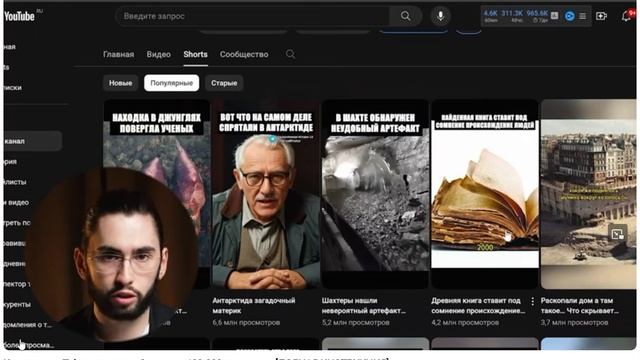Click the square stats icon in extension bar

pyautogui.click(x=555, y=16)
